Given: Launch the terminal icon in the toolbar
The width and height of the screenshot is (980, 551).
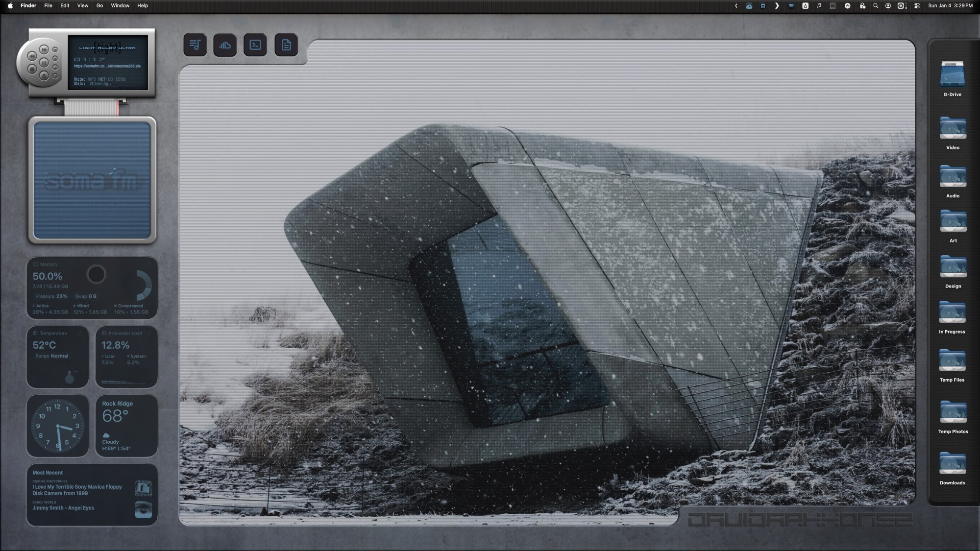Looking at the screenshot, I should 256,45.
